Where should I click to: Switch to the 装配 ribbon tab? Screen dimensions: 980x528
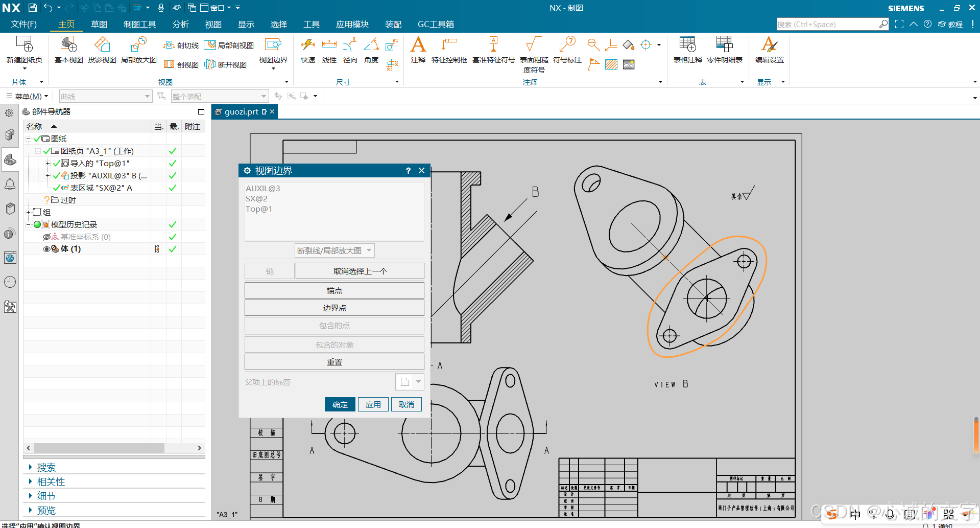[x=393, y=24]
